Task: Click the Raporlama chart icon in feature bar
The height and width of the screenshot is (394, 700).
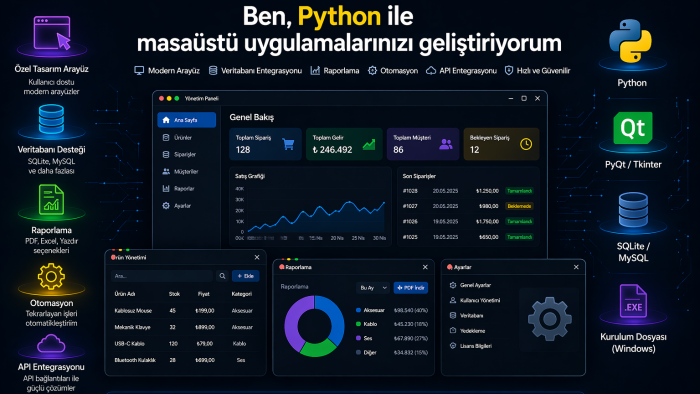Action: coord(315,71)
